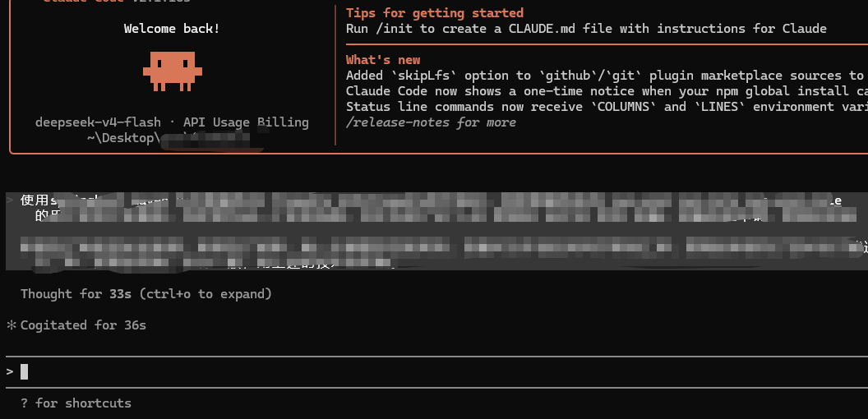Screen dimensions: 868x419
Task: Open the /release-notes for more link
Action: tap(431, 122)
